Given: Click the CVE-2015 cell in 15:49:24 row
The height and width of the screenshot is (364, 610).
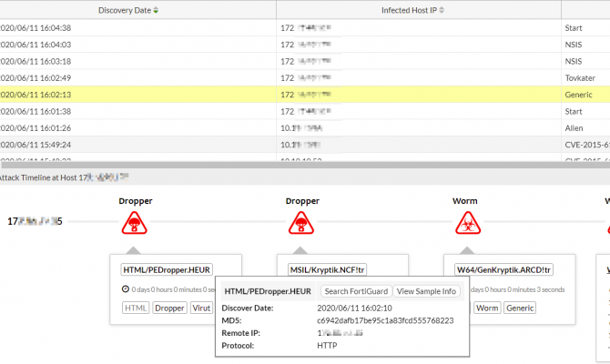Looking at the screenshot, I should click(x=587, y=145).
